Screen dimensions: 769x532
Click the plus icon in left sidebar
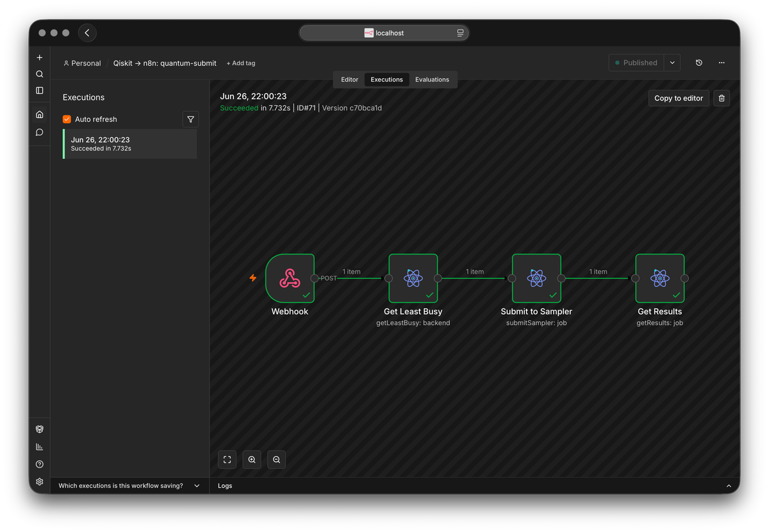tap(40, 58)
